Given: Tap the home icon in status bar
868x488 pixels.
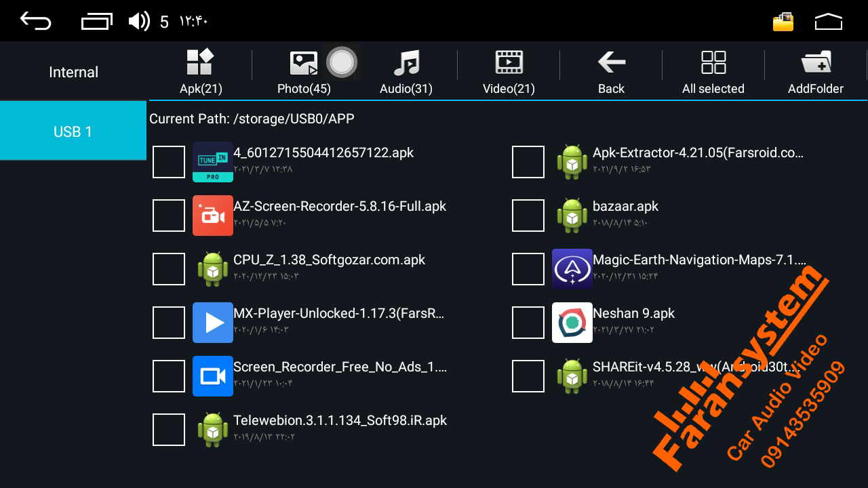Looking at the screenshot, I should (828, 22).
